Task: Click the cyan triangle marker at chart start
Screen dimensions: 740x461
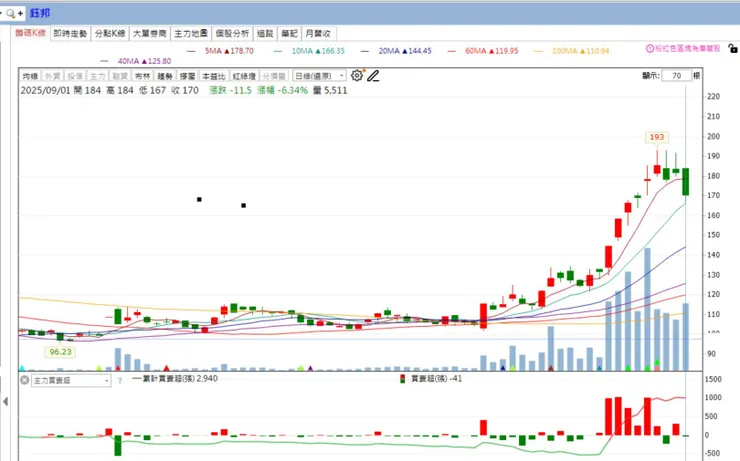Action: (x=22, y=368)
